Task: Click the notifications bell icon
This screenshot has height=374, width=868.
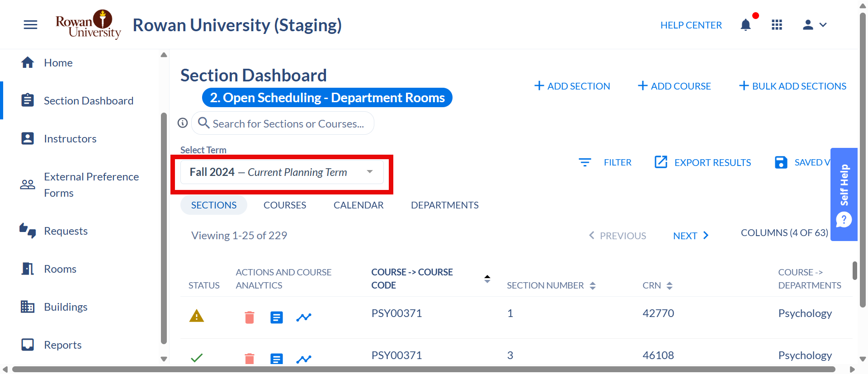Action: click(746, 25)
